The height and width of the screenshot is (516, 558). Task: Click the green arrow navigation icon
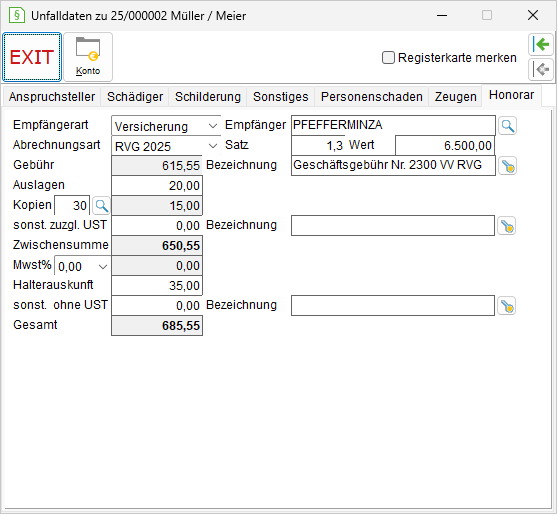(541, 44)
